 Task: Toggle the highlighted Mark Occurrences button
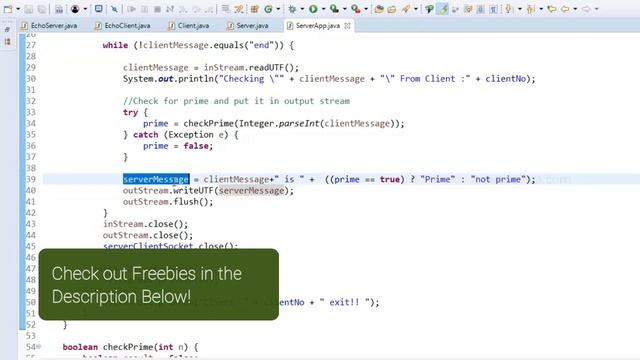click(442, 9)
